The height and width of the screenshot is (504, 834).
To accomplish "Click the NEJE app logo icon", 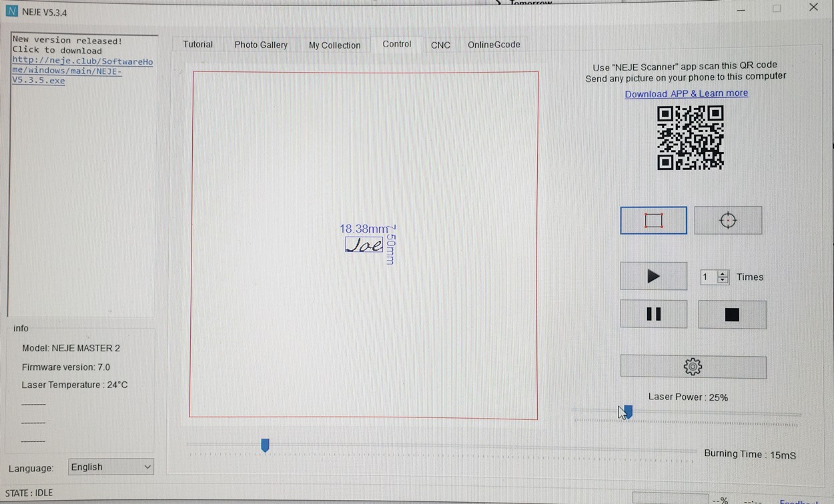I will (x=11, y=12).
